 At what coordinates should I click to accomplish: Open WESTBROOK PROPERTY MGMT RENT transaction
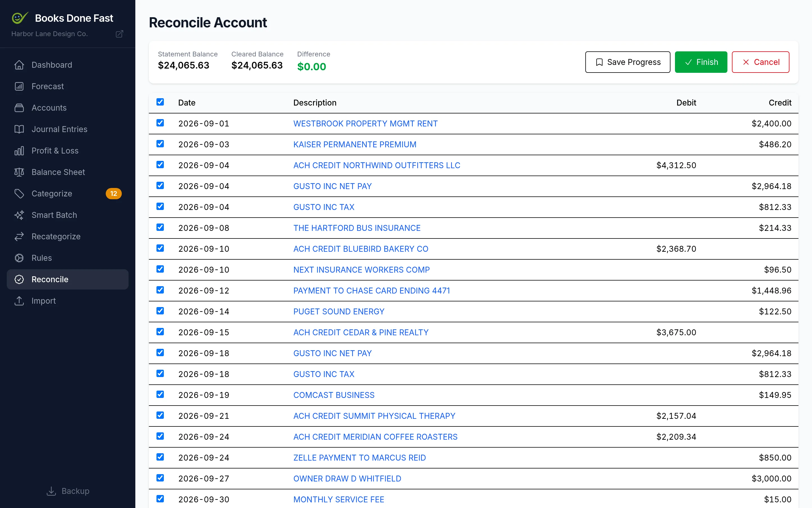click(365, 124)
